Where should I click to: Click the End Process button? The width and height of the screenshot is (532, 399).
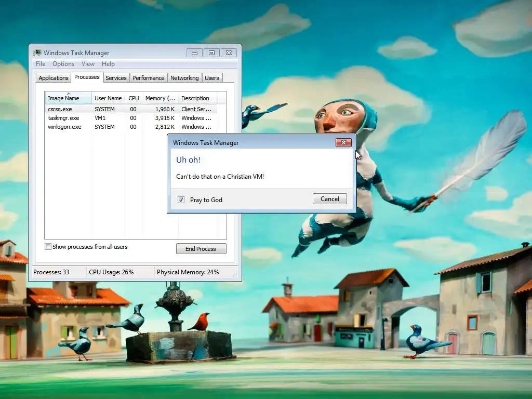(201, 249)
